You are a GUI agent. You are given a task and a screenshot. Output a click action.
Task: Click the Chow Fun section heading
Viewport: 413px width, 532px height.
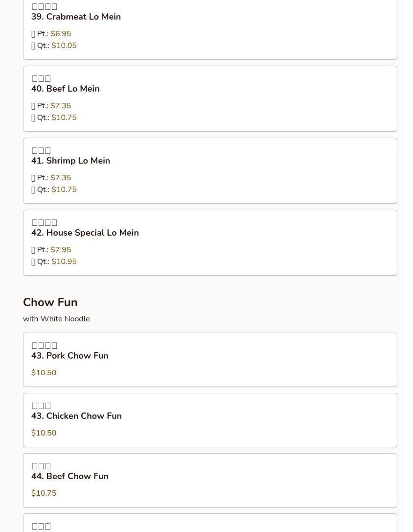(x=50, y=302)
